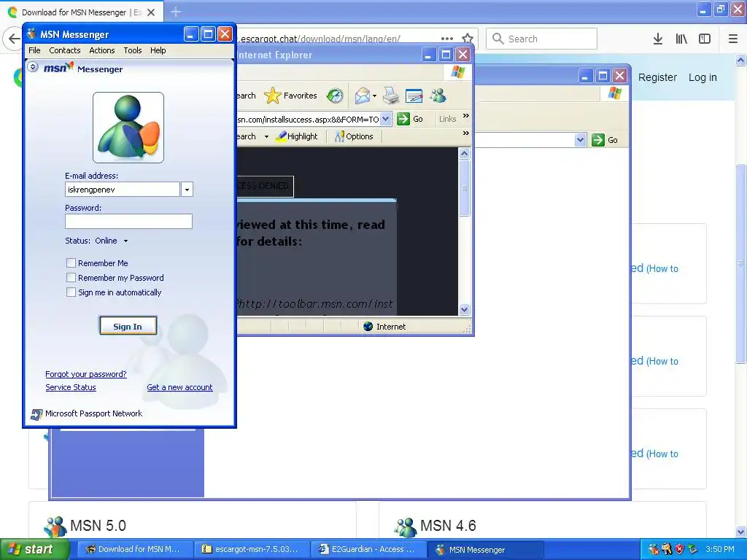Expand the Internet Explorer address bar dropdown

coord(386,119)
